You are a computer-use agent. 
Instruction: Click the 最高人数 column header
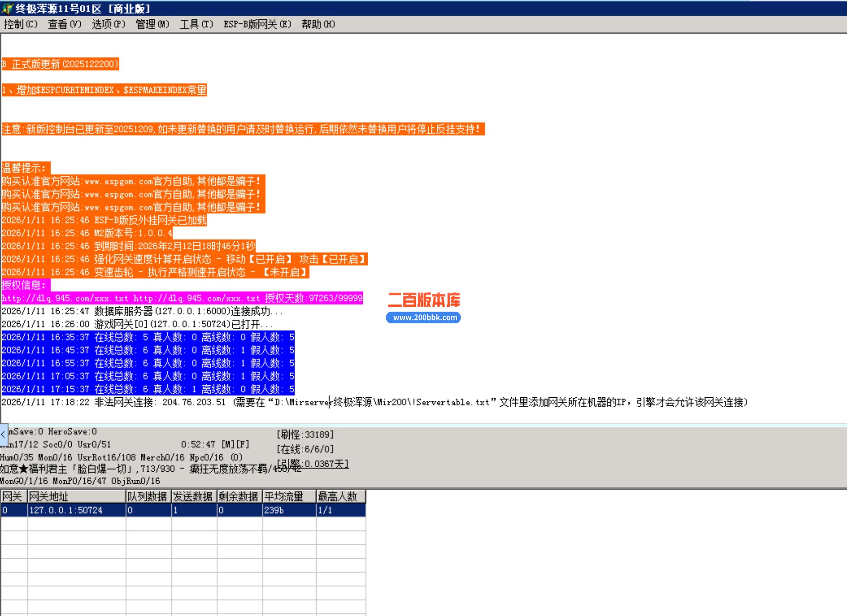point(340,496)
